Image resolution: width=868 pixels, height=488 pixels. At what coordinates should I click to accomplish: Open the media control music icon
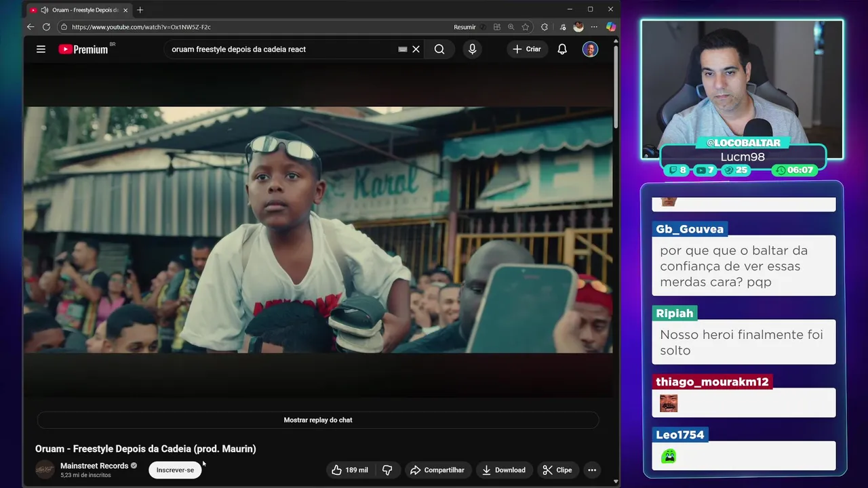click(x=563, y=27)
